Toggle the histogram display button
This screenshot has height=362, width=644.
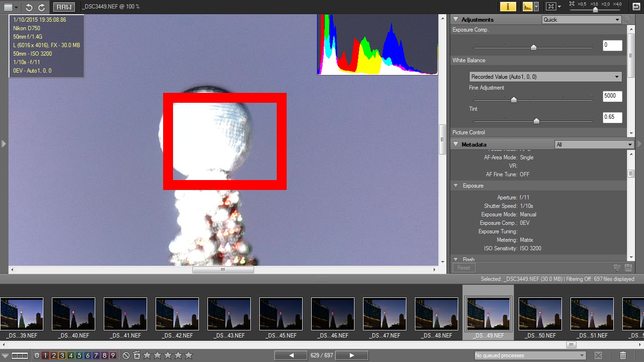528,7
